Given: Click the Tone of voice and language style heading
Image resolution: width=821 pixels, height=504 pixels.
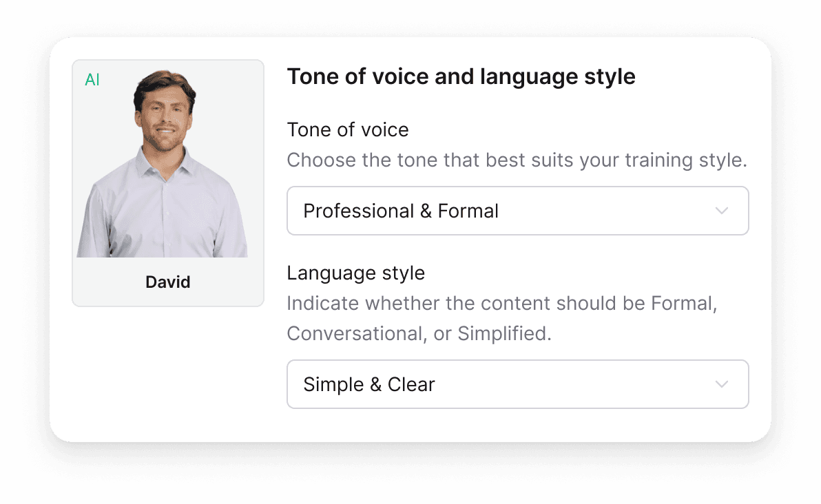Looking at the screenshot, I should [x=461, y=77].
